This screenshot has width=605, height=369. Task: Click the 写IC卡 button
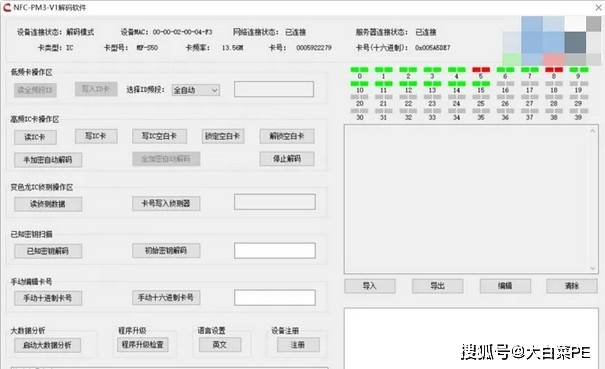[96, 136]
